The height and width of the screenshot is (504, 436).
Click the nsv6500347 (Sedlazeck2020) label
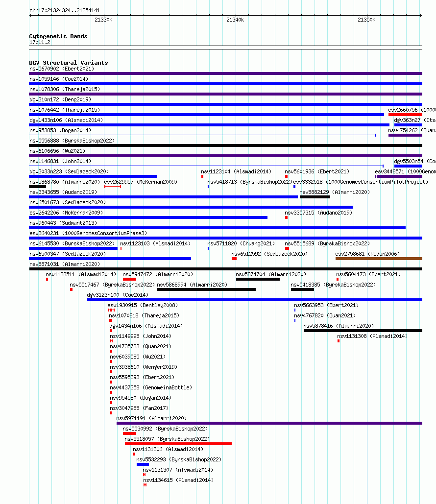[x=68, y=254]
